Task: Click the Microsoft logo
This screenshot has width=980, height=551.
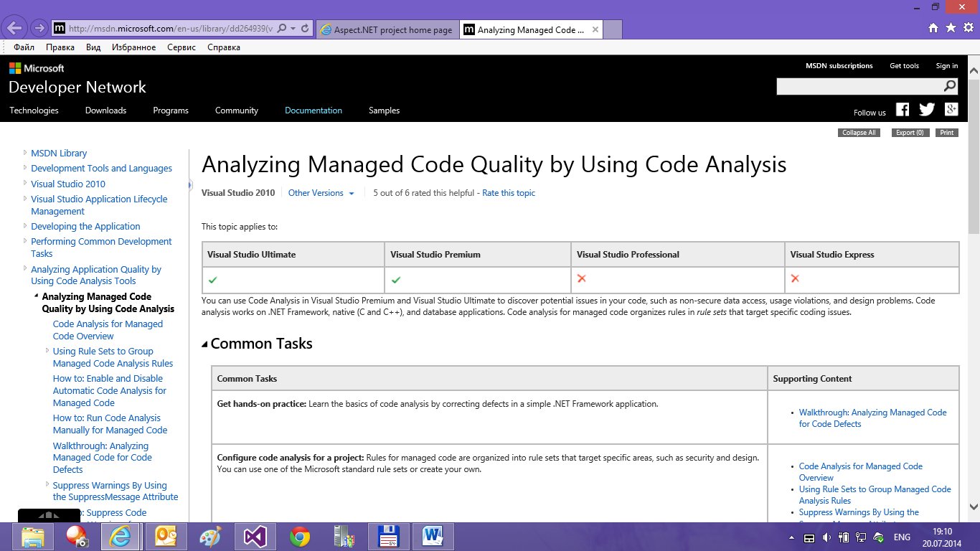Action: 37,68
